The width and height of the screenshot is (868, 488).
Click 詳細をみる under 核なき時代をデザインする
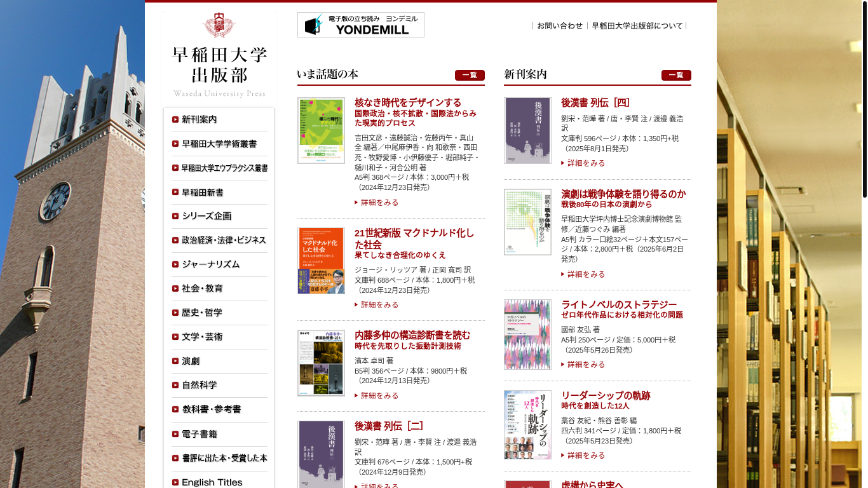coord(377,203)
